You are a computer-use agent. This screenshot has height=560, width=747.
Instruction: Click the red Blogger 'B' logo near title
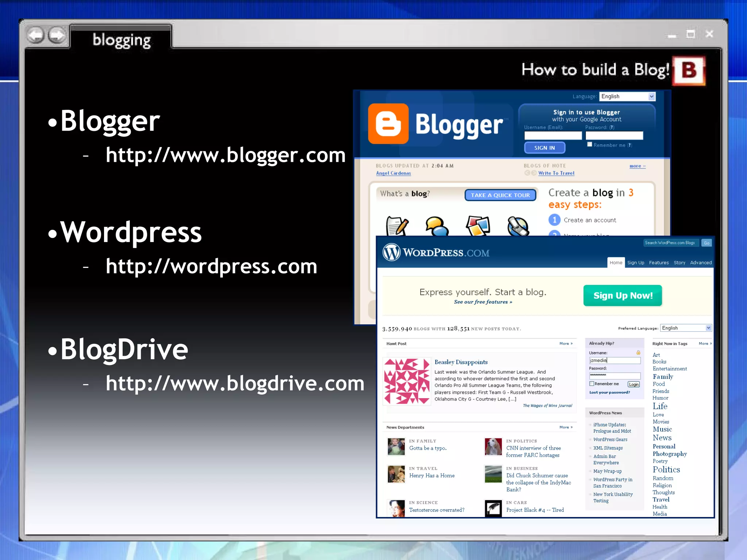689,70
